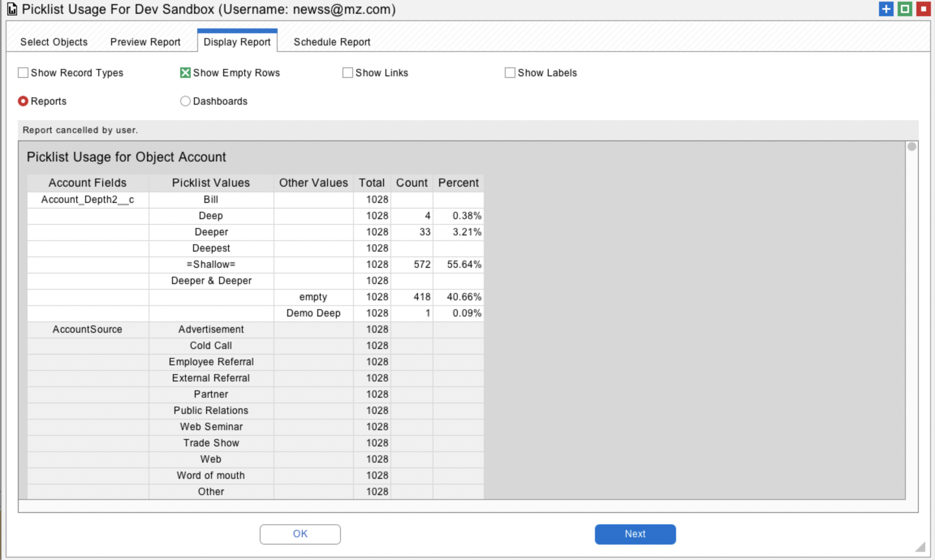Click the red square window icon
This screenshot has width=935, height=560.
(923, 9)
